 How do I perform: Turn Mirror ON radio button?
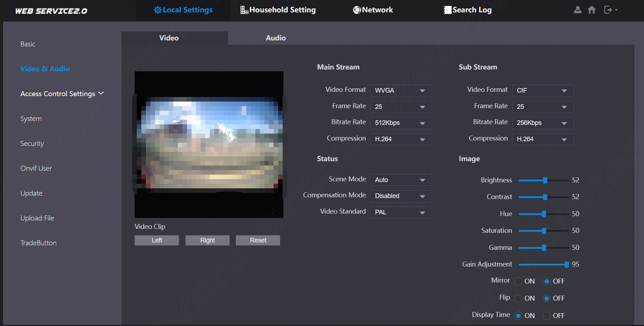tap(518, 281)
